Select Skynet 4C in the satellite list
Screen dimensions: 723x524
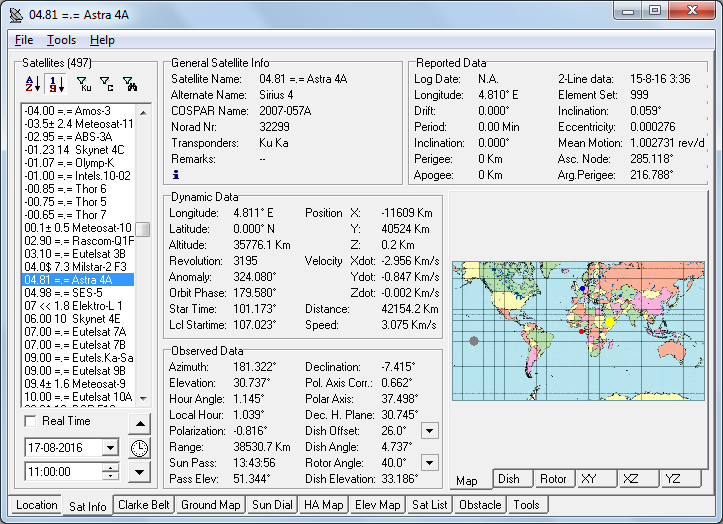(78, 149)
